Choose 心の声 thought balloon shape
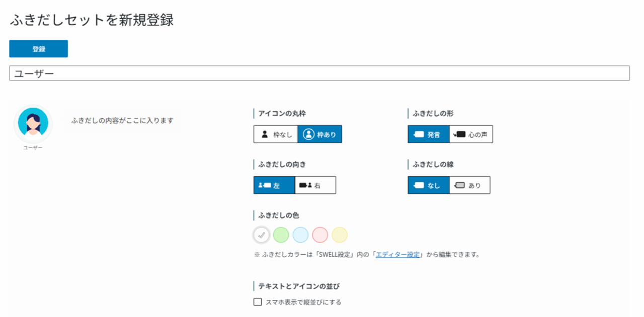 pos(471,134)
